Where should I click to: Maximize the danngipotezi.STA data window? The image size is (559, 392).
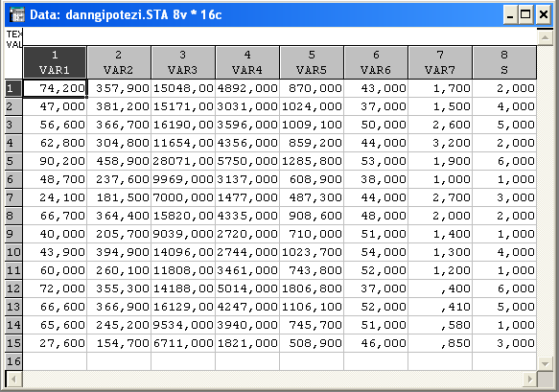pyautogui.click(x=525, y=14)
